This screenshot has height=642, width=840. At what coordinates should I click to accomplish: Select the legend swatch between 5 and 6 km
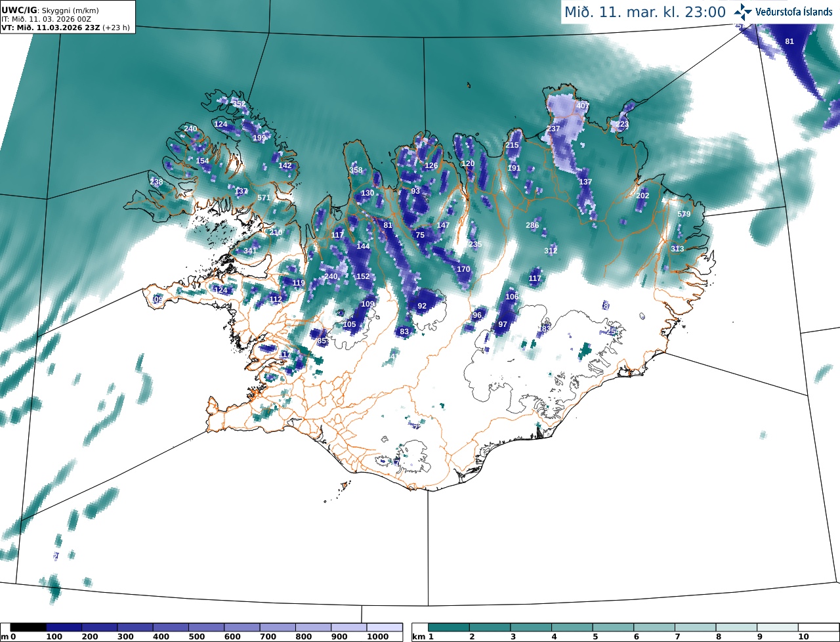click(614, 628)
